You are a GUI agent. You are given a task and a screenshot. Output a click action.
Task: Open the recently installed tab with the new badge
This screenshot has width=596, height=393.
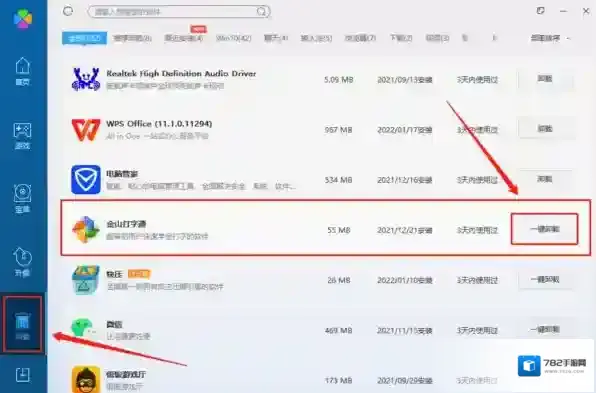tap(184, 38)
